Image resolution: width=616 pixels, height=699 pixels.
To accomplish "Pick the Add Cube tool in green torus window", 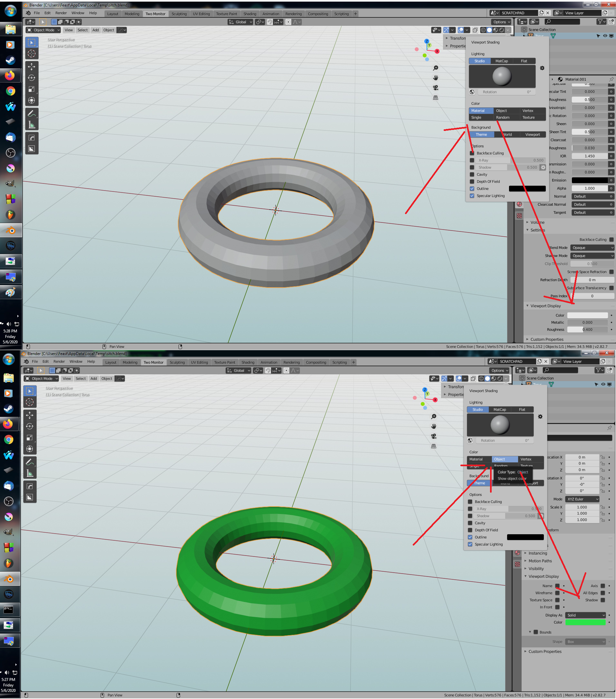I will [x=30, y=497].
